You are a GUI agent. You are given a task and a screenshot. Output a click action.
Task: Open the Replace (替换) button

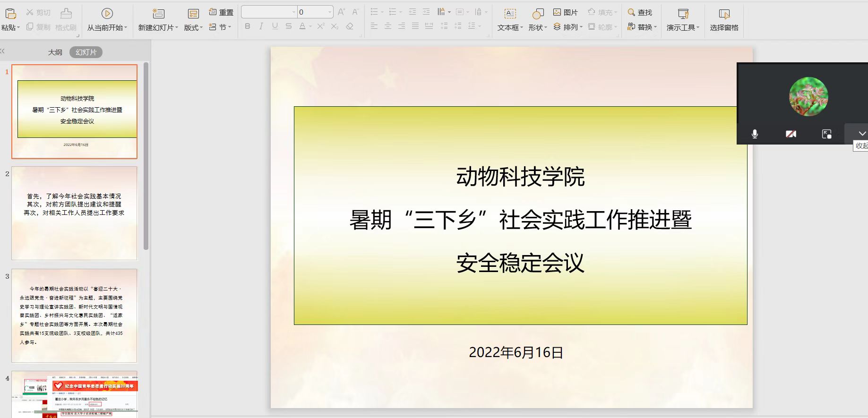(642, 27)
